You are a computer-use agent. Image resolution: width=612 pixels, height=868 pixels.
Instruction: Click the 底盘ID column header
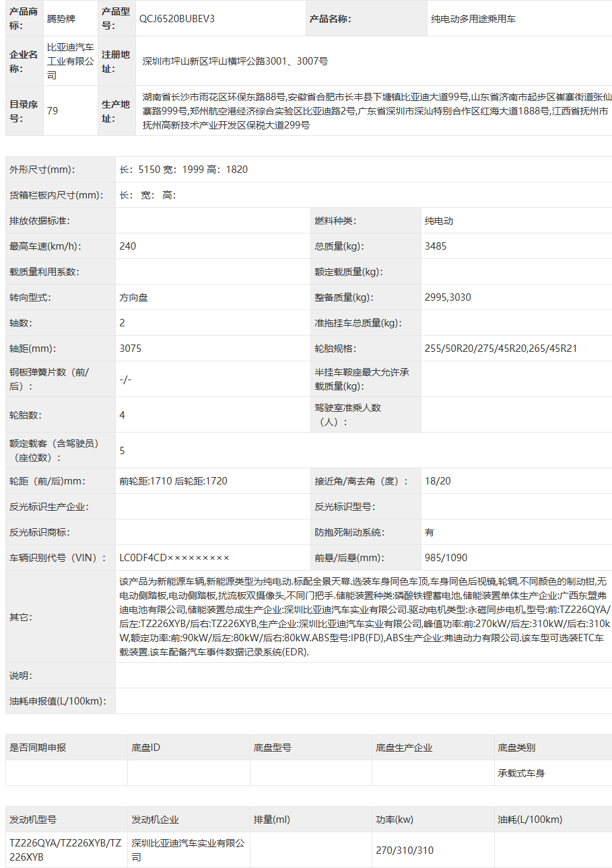point(146,748)
